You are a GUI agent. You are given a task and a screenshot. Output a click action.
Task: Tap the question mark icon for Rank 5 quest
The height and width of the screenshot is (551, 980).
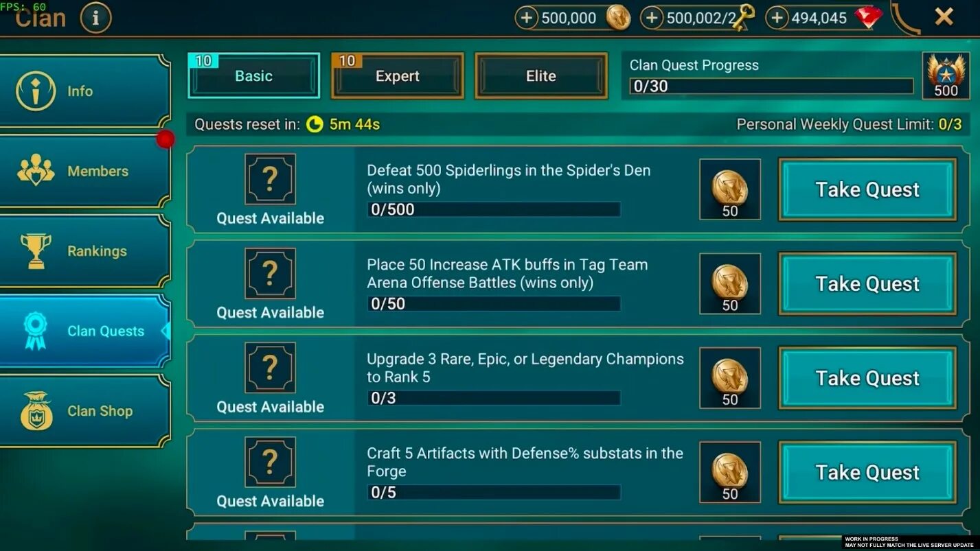coord(270,368)
